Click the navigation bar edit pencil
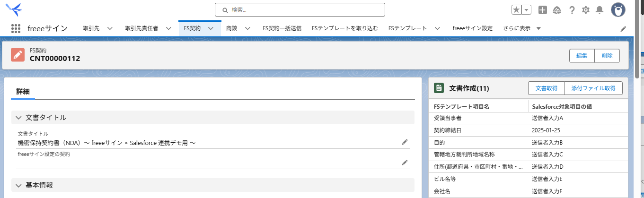Viewport: 644px width, 198px height. pos(623,29)
